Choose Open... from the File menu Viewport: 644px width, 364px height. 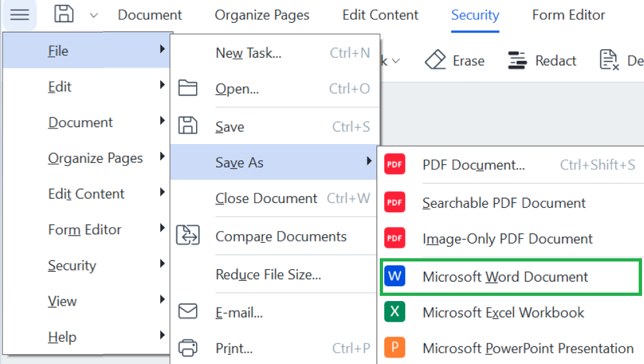[x=275, y=89]
